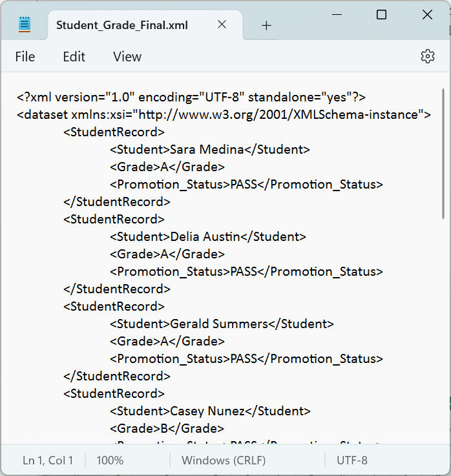Click the Sara Medina student line
451x476 pixels.
pyautogui.click(x=210, y=150)
